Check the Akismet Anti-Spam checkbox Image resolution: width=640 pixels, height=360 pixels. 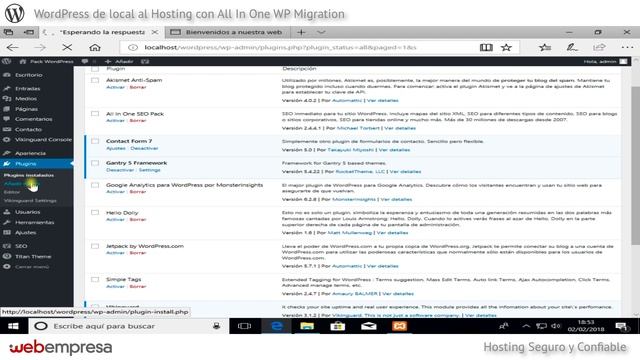point(95,80)
